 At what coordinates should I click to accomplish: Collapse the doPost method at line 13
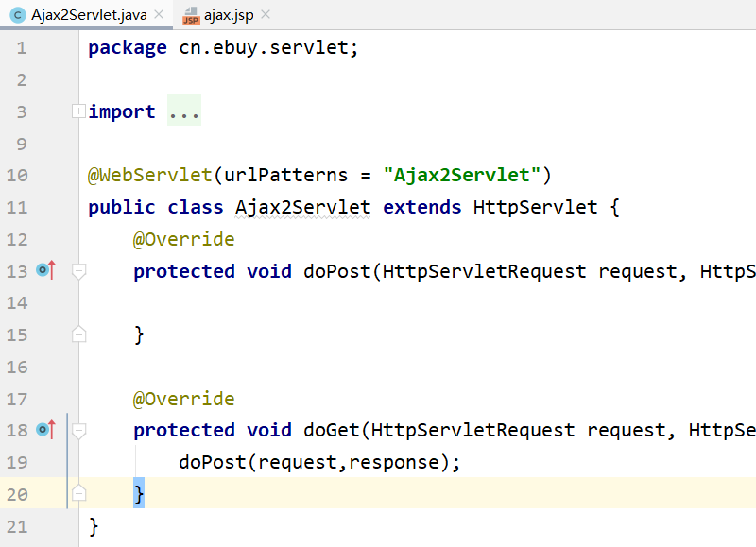click(78, 271)
